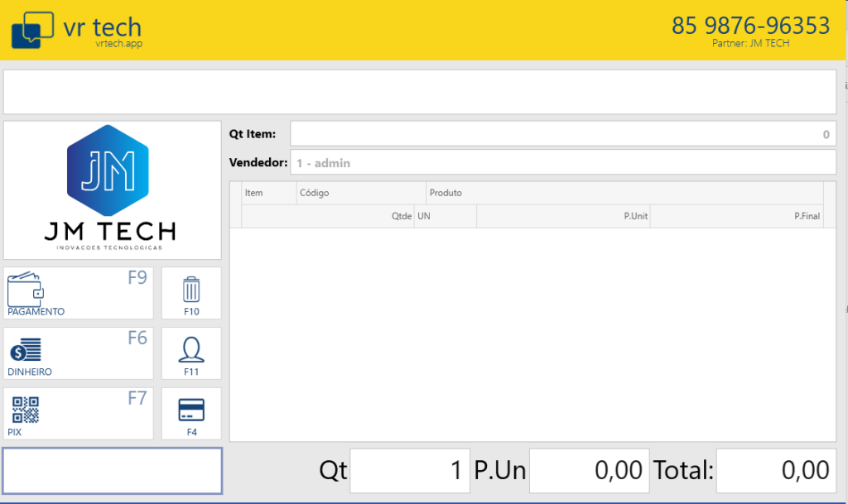
Task: Click the large top search field
Action: click(419, 92)
